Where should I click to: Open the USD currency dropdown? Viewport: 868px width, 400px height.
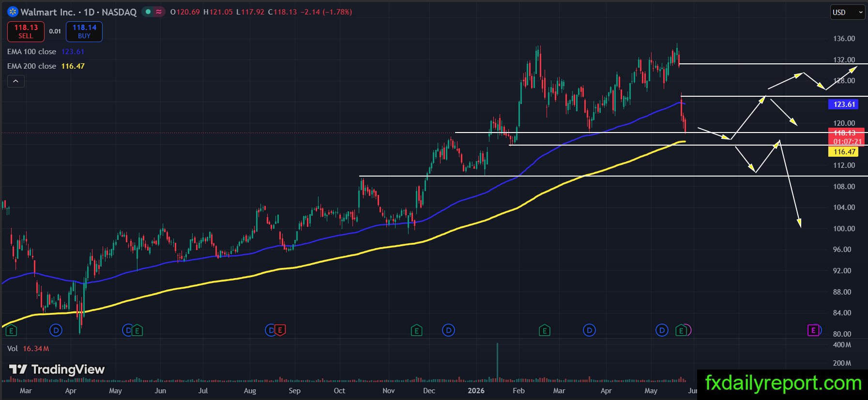coord(848,12)
